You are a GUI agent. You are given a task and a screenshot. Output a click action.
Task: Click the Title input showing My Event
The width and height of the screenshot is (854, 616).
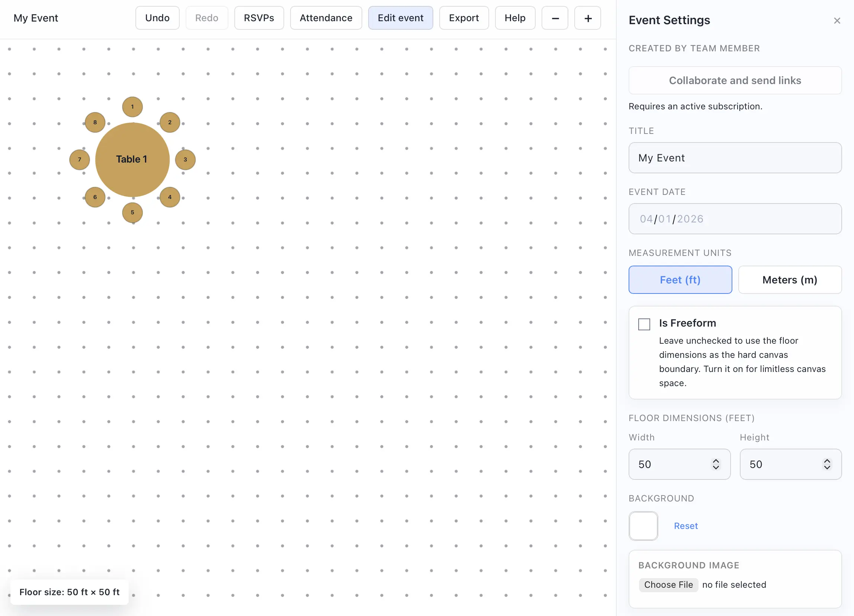point(735,158)
